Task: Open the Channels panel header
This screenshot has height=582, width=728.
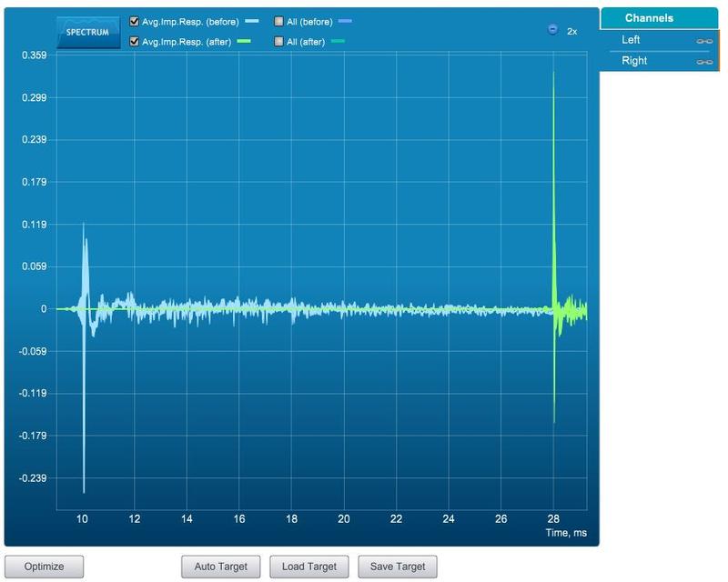Action: click(x=659, y=18)
